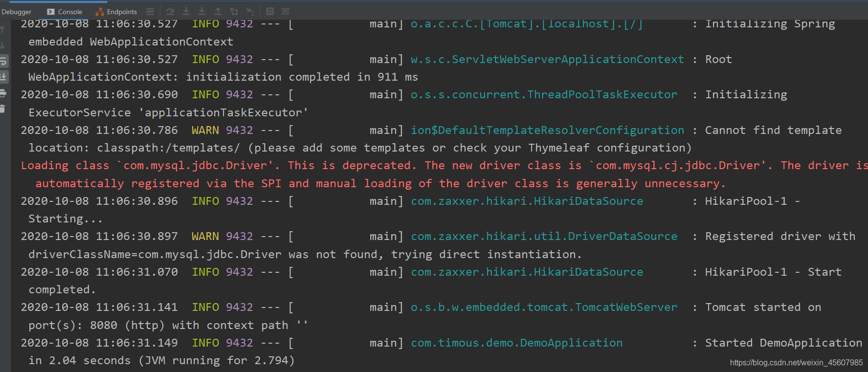Click Trace Current Stream Chain icon
The height and width of the screenshot is (372, 868).
point(286,11)
